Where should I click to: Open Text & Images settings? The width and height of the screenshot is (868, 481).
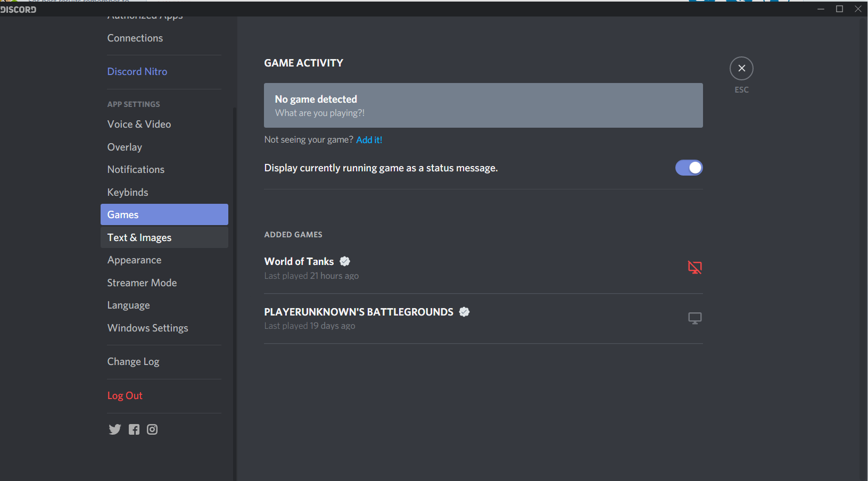pos(164,237)
